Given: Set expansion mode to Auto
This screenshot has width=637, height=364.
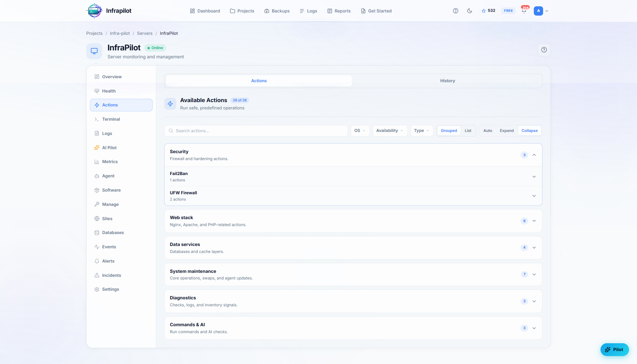Looking at the screenshot, I should tap(487, 131).
